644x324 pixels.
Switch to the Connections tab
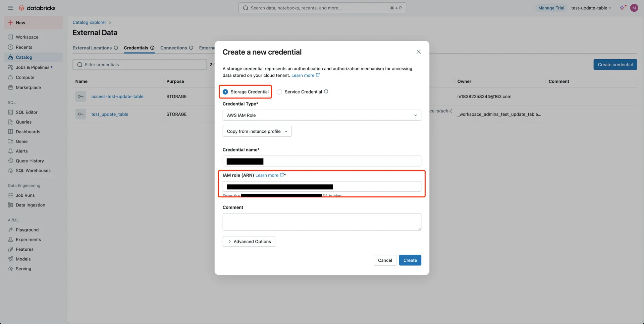tap(173, 48)
